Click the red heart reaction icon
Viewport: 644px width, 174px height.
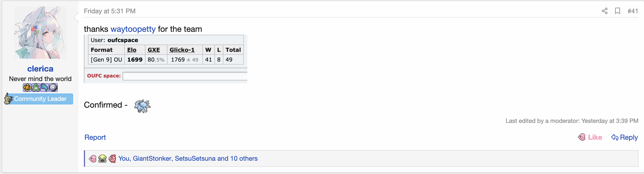click(x=112, y=159)
